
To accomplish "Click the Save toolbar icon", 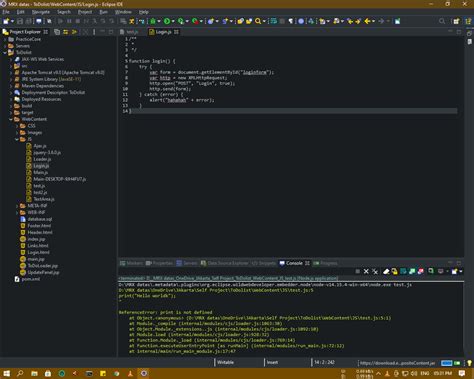I will tap(20, 21).
